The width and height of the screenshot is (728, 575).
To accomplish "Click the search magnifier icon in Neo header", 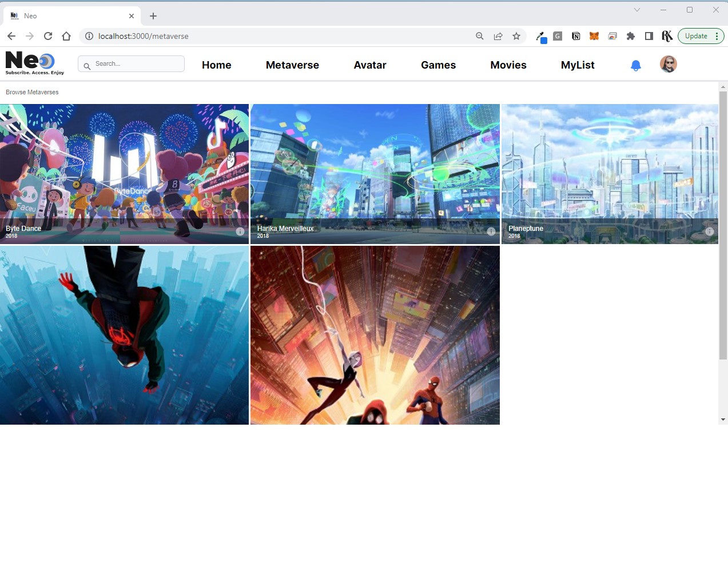I will pyautogui.click(x=87, y=66).
